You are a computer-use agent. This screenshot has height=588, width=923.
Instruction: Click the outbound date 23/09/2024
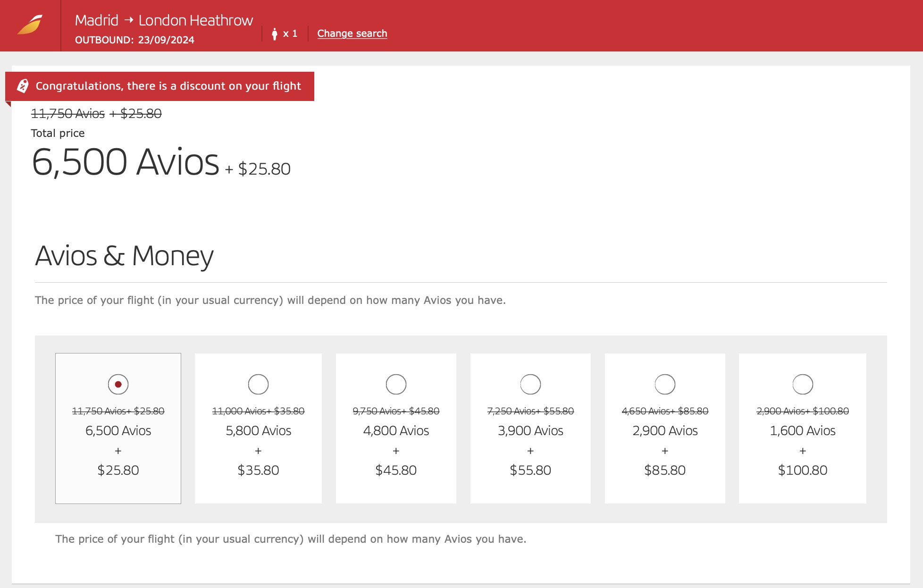[166, 40]
